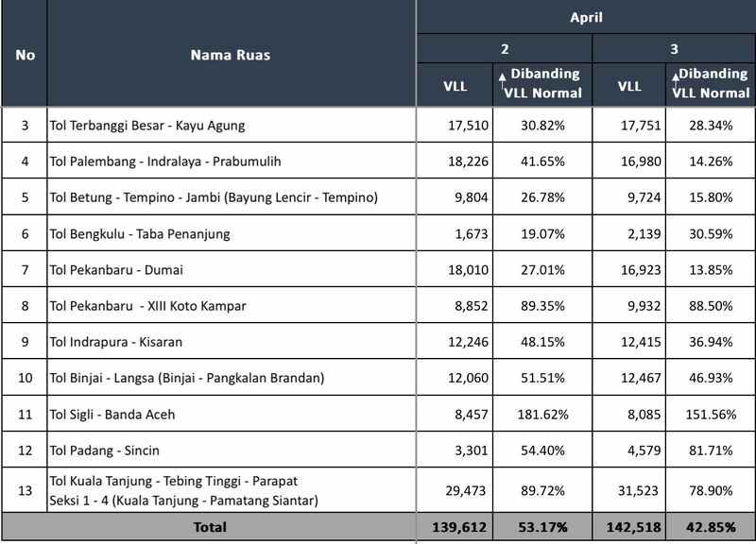The width and height of the screenshot is (756, 544).
Task: Select the total value 139,612
Action: [x=455, y=525]
